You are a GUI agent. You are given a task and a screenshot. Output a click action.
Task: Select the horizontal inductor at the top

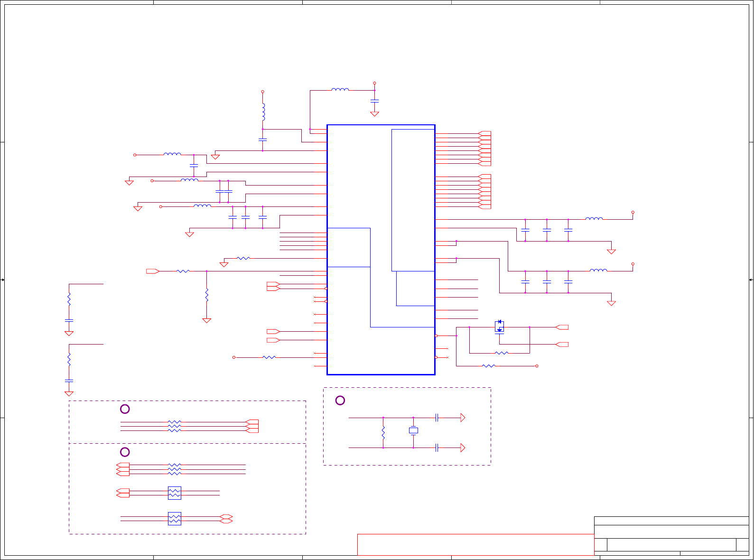click(x=340, y=89)
